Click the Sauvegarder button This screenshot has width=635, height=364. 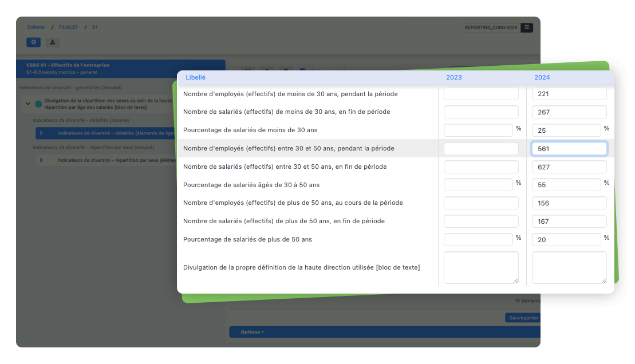pyautogui.click(x=522, y=318)
